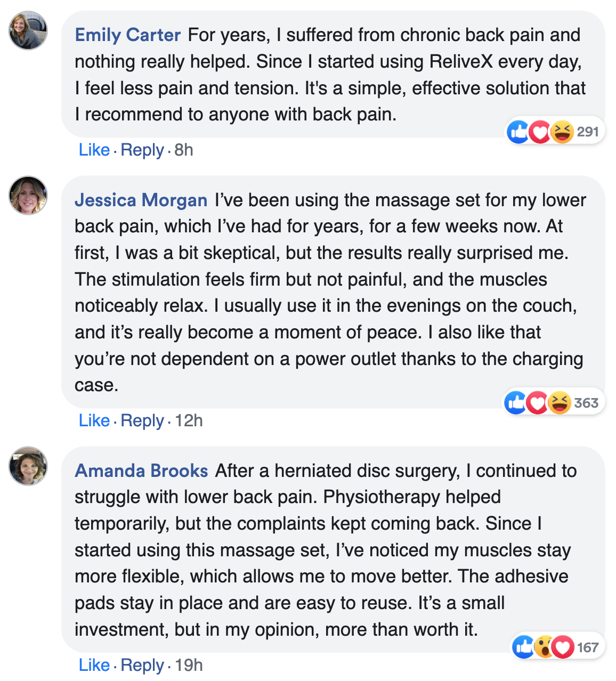
Task: Reply to Emily Carter's comment
Action: coord(142,150)
